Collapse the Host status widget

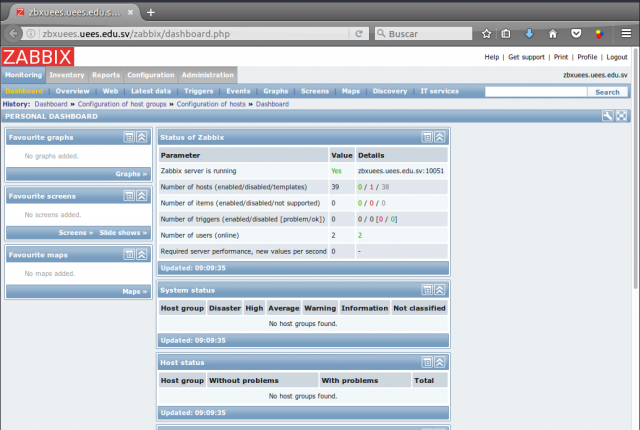(x=440, y=362)
